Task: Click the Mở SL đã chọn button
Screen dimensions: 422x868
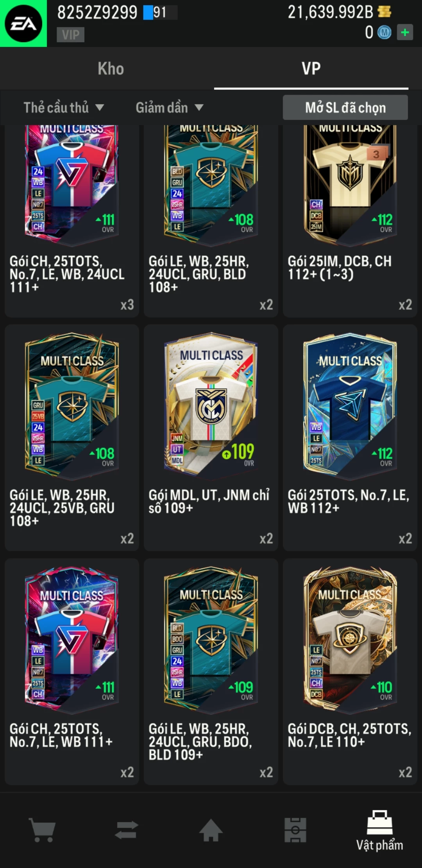Action: click(345, 107)
